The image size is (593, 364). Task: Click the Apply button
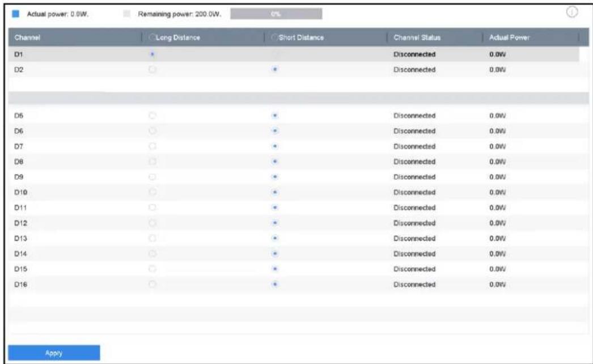54,353
